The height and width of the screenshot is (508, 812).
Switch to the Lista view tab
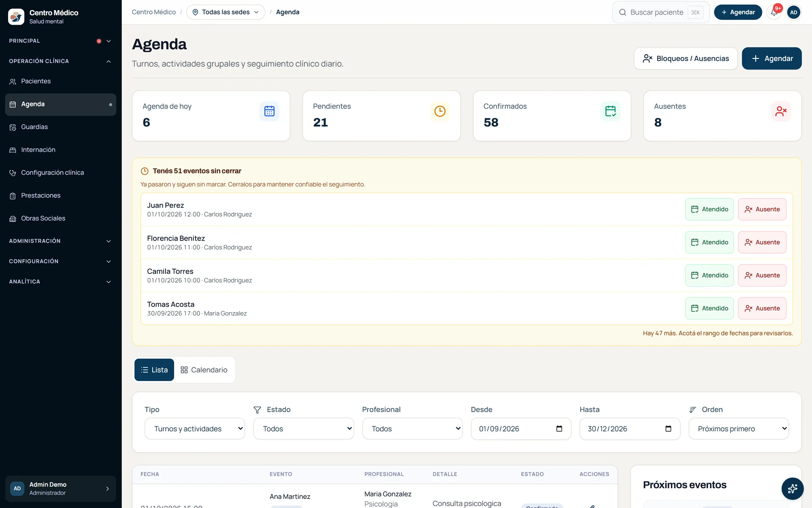tap(154, 370)
